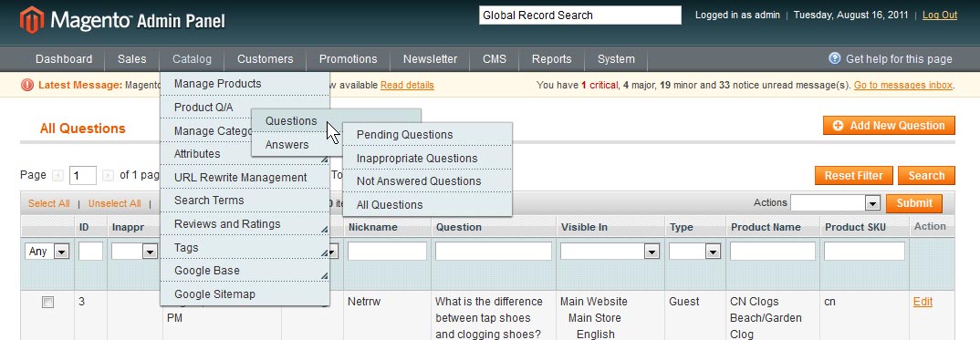Open the Catalog menu
Screen dimensions: 980x340
[192, 59]
